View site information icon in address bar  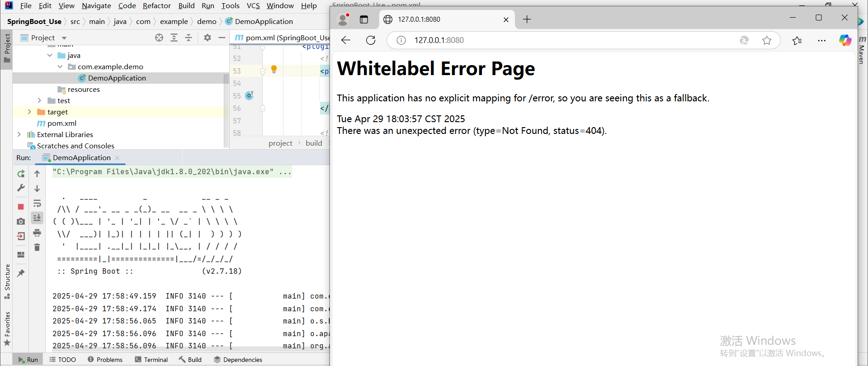pyautogui.click(x=401, y=40)
